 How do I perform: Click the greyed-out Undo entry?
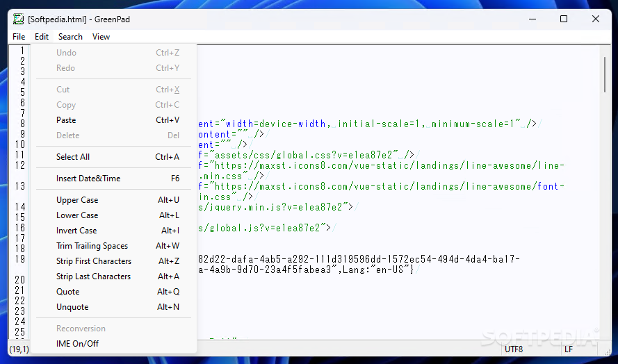click(113, 53)
